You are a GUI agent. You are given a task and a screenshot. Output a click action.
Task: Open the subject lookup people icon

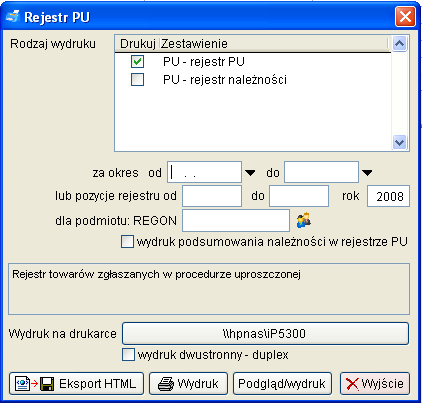[304, 220]
